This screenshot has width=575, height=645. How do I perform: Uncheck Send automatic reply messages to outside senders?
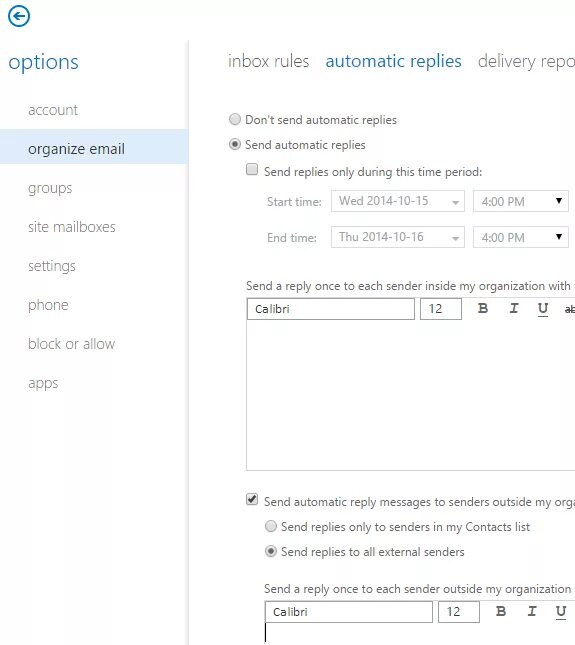pyautogui.click(x=252, y=499)
